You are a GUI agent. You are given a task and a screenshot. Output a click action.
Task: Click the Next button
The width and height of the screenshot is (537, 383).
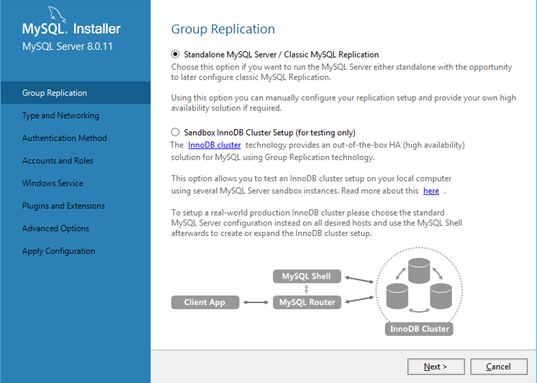[436, 367]
